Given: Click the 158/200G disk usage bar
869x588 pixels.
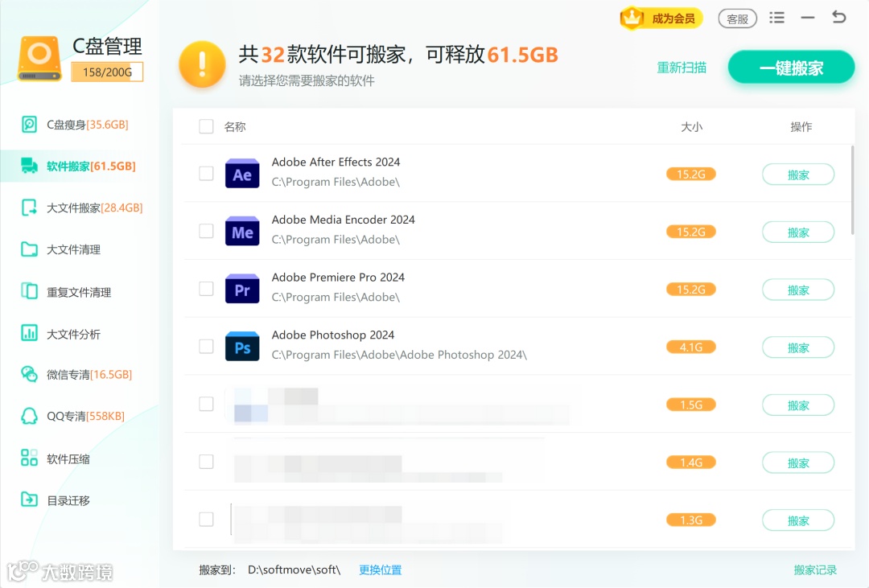Looking at the screenshot, I should tap(107, 72).
